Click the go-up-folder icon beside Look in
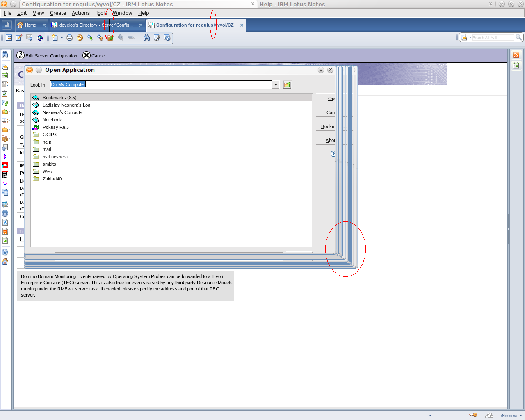525x420 pixels. click(287, 85)
